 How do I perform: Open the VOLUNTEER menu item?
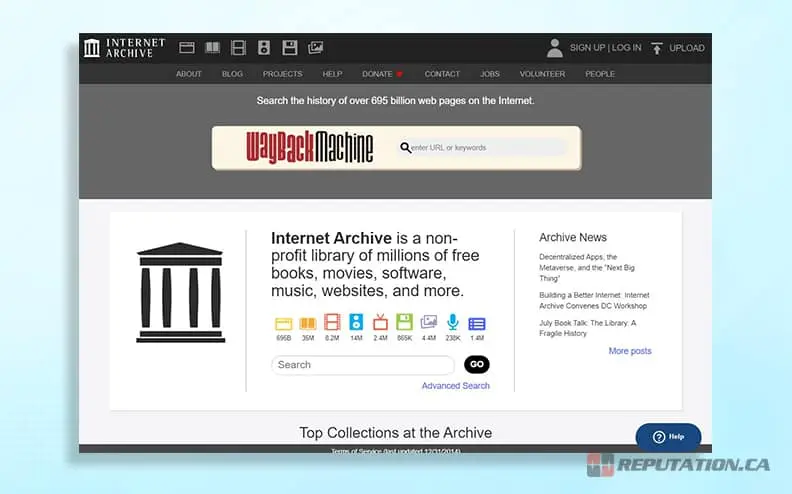(x=542, y=74)
